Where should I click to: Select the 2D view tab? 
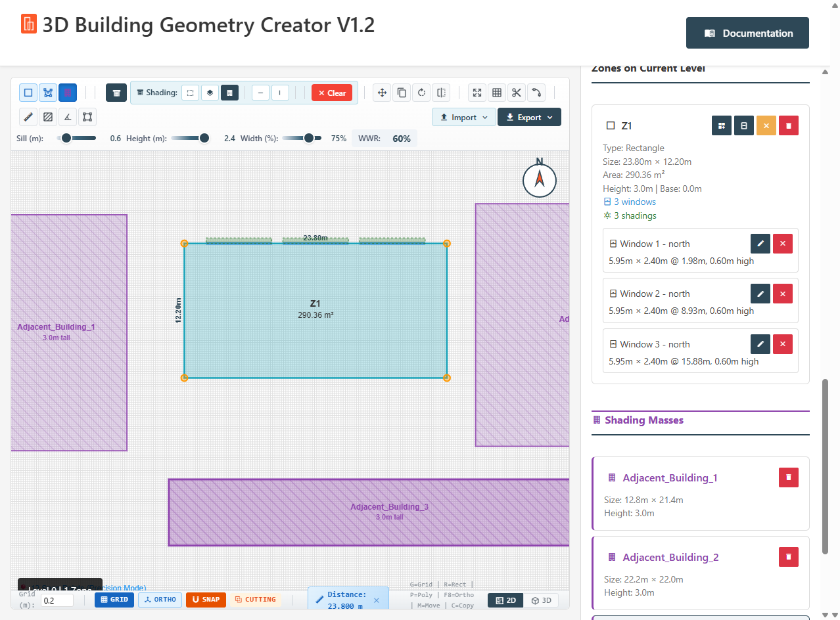pyautogui.click(x=505, y=600)
